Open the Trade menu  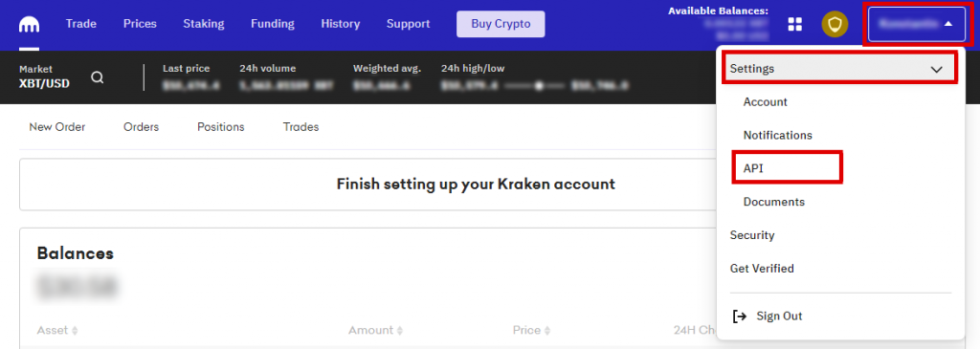81,24
